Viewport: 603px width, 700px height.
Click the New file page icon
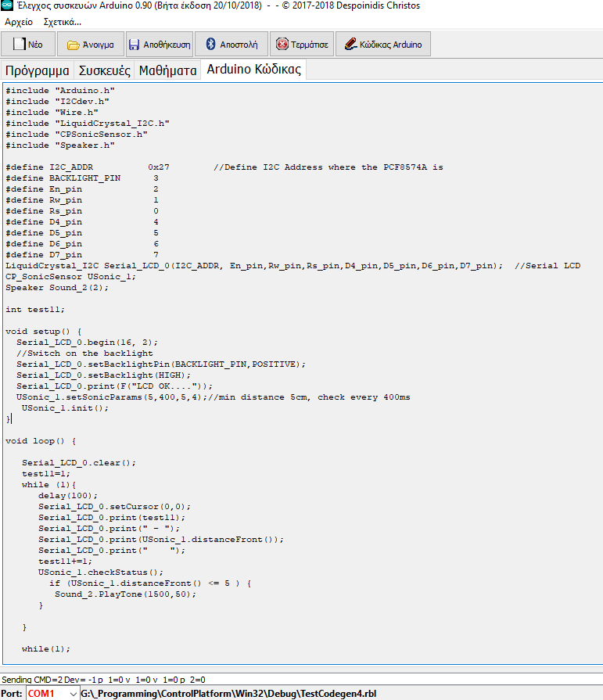(20, 44)
